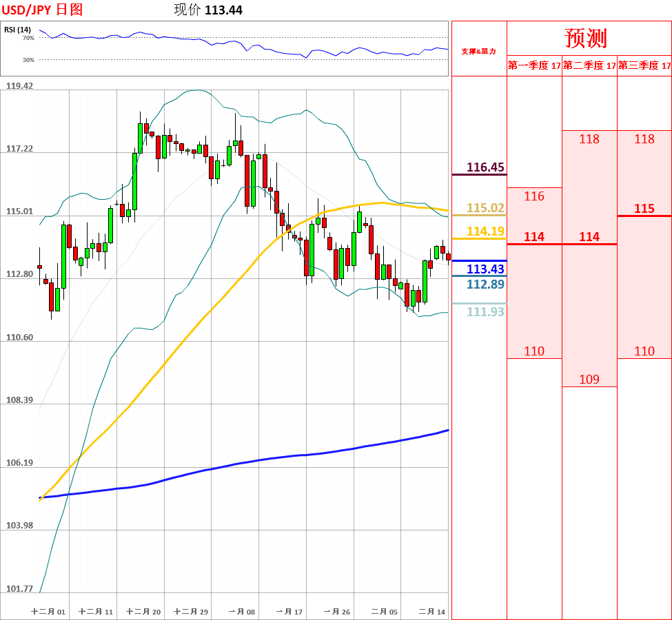This screenshot has height=620, width=672.
Task: Click the 十二月 20 date label
Action: [x=143, y=612]
